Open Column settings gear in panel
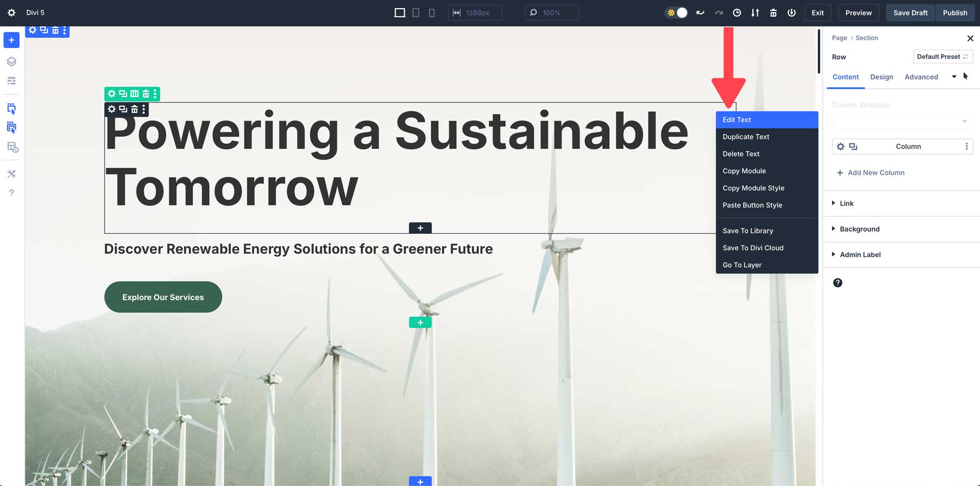980x486 pixels. coord(841,147)
